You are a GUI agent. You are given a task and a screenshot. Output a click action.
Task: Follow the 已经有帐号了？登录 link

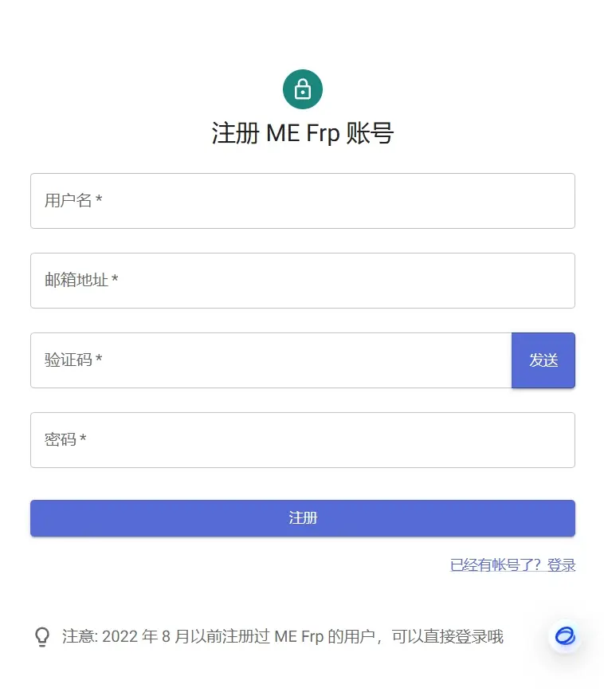pyautogui.click(x=512, y=565)
